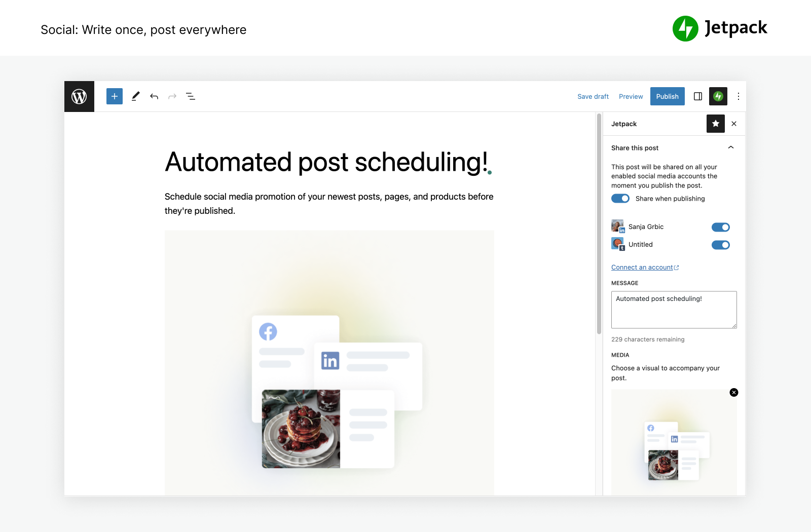811x532 pixels.
Task: Turn off the Untitled account toggle
Action: point(720,245)
